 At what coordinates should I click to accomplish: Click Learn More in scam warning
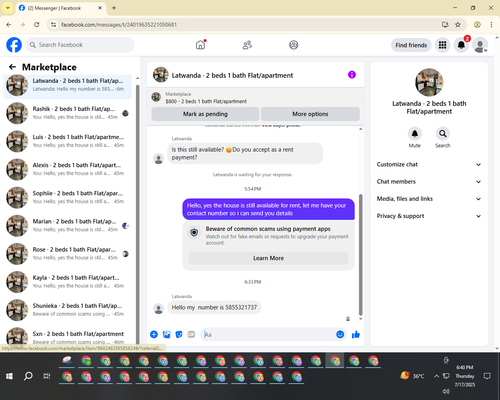(x=268, y=258)
